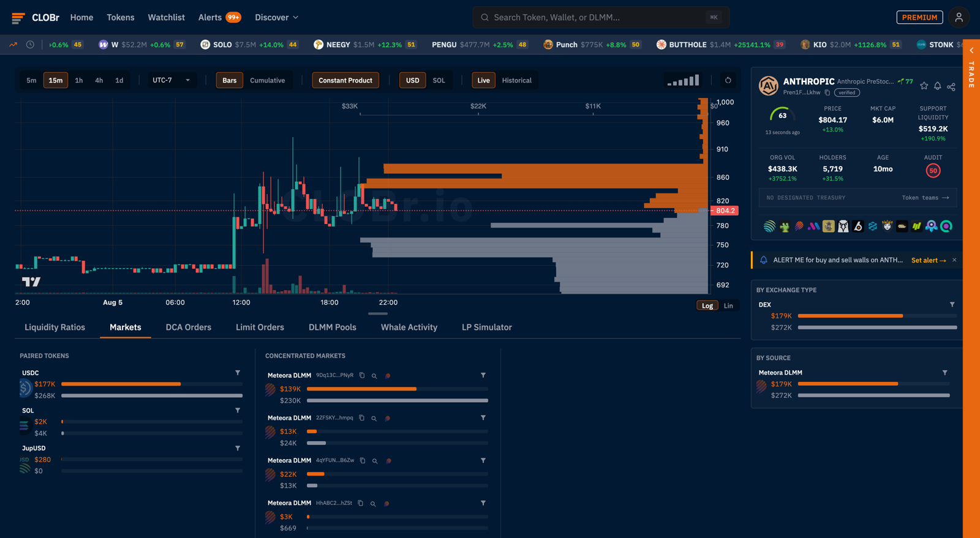Click the recent history clock icon
This screenshot has width=980, height=538.
(30, 45)
